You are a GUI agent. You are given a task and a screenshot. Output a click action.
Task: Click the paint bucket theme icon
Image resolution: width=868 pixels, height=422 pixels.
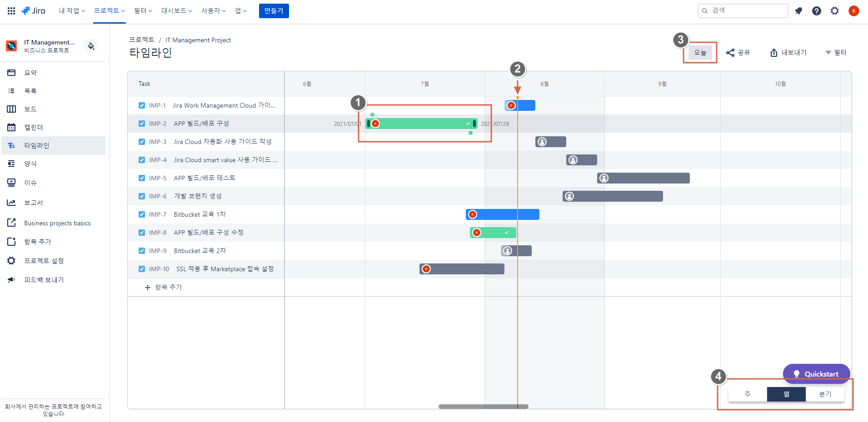[x=91, y=46]
